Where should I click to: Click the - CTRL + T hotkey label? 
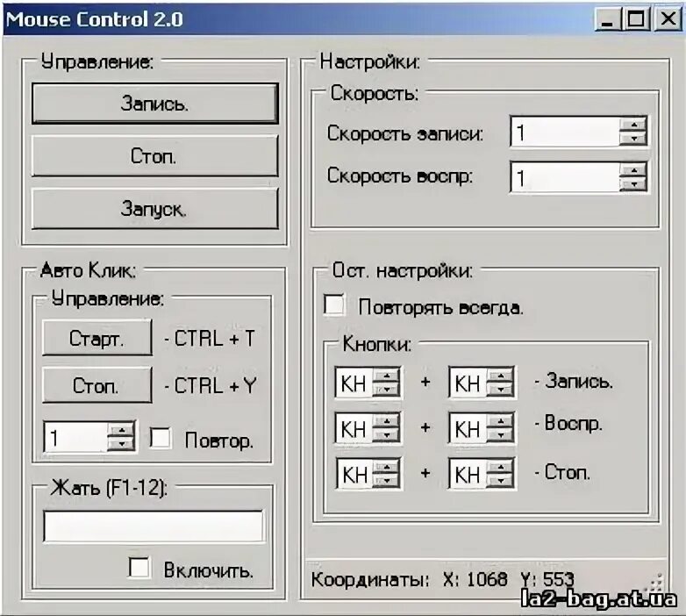(209, 338)
